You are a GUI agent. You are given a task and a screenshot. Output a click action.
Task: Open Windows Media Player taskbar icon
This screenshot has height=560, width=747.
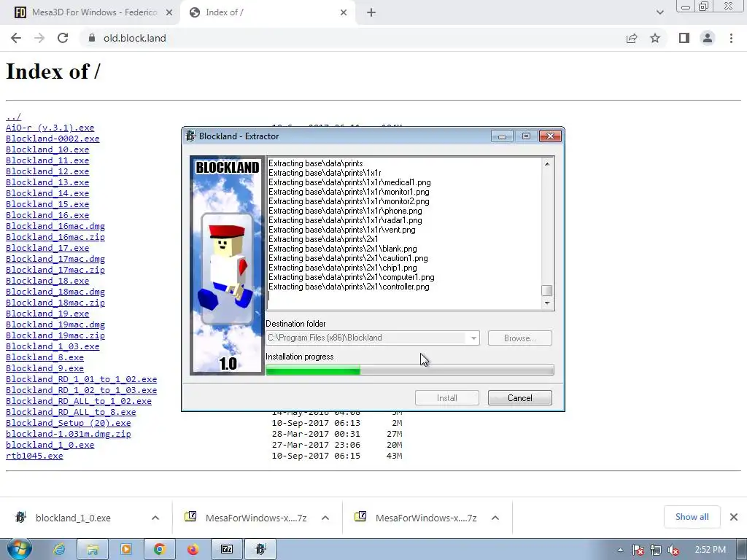click(125, 550)
